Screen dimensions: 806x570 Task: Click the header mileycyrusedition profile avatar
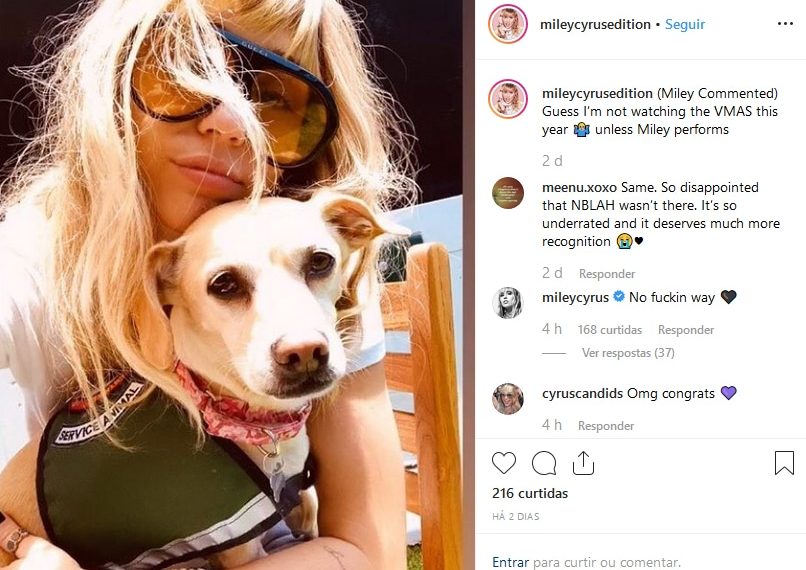[508, 24]
